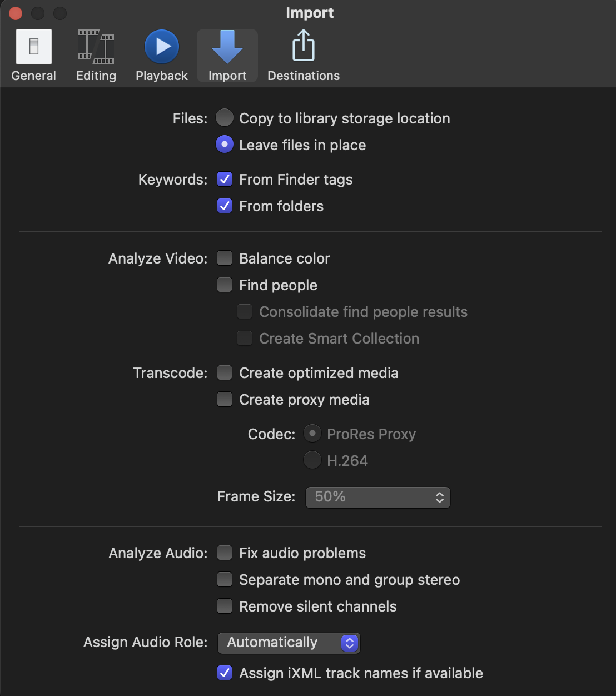Uncheck From Finder tags keyword option
The width and height of the screenshot is (616, 696).
click(225, 179)
